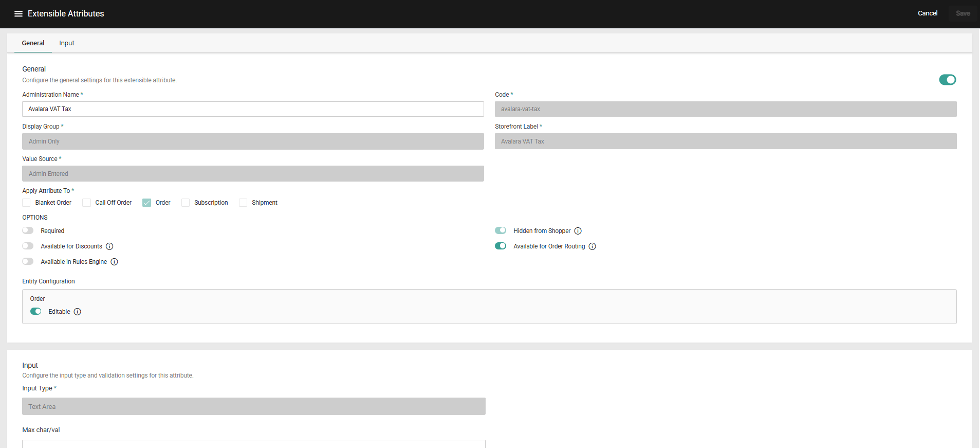Show info for Available for Discounts

pos(109,246)
